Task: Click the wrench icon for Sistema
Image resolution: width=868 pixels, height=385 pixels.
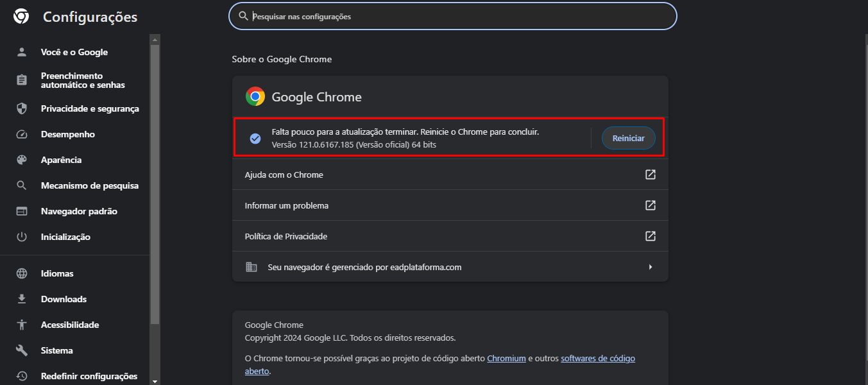Action: (x=22, y=350)
